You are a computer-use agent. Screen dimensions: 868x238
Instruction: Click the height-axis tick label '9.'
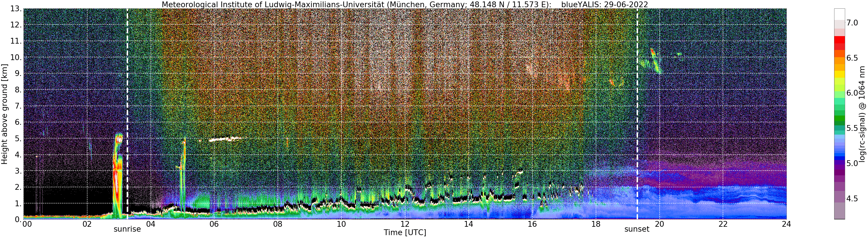18,73
